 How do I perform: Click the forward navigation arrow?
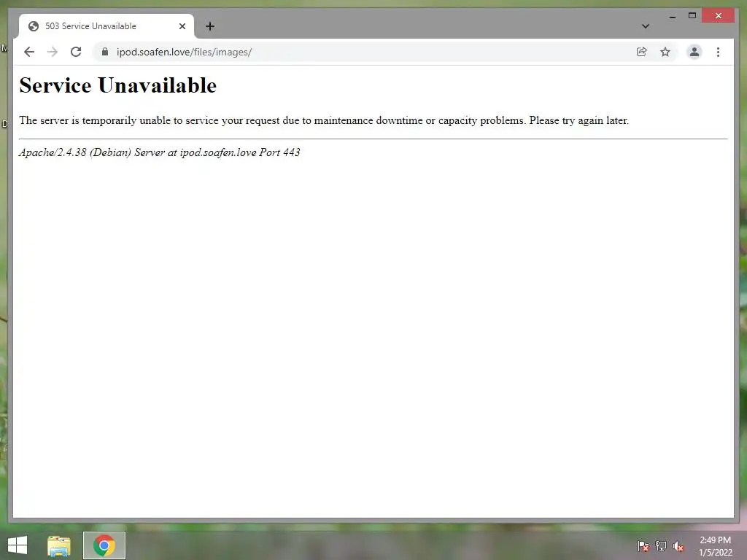(53, 52)
